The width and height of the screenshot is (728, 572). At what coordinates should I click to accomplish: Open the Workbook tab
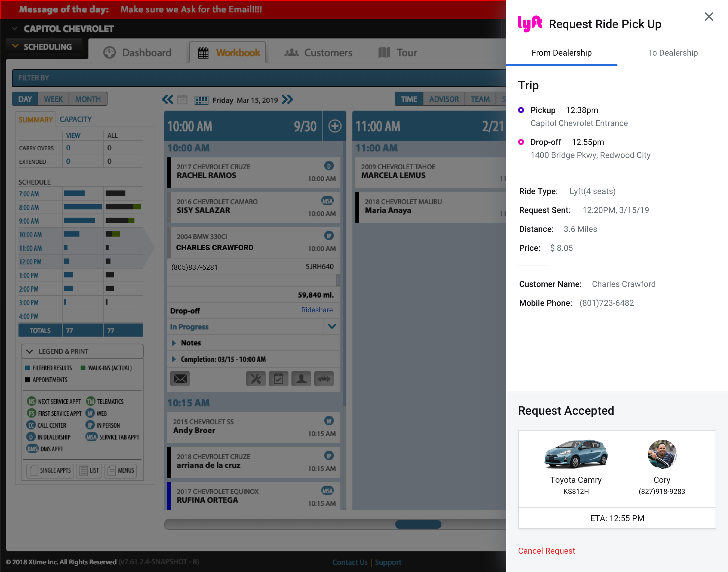pyautogui.click(x=228, y=53)
